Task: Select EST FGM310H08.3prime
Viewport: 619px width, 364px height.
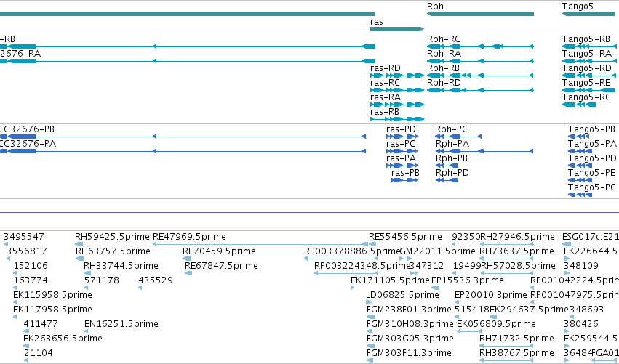Action: click(410, 325)
